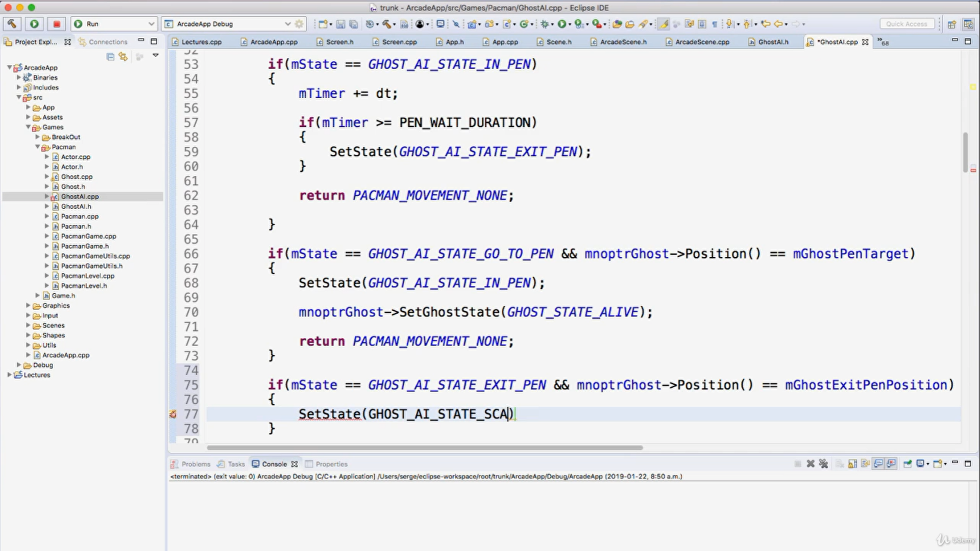Click the launch configuration gear icon

tap(299, 24)
